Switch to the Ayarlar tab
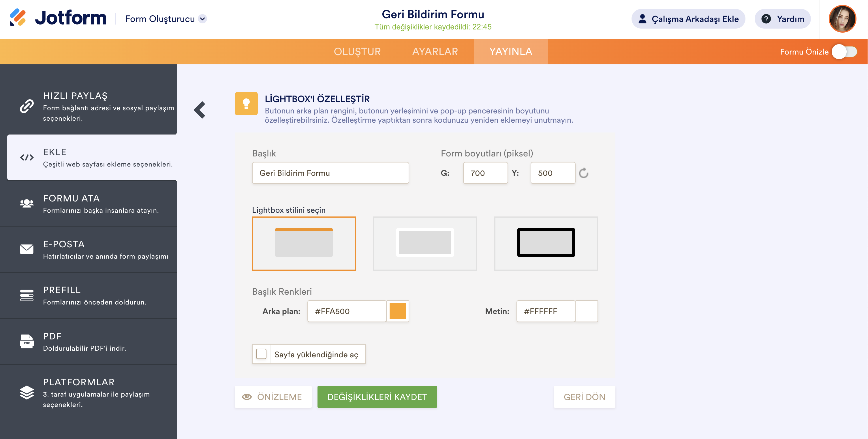This screenshot has height=439, width=868. (x=435, y=52)
